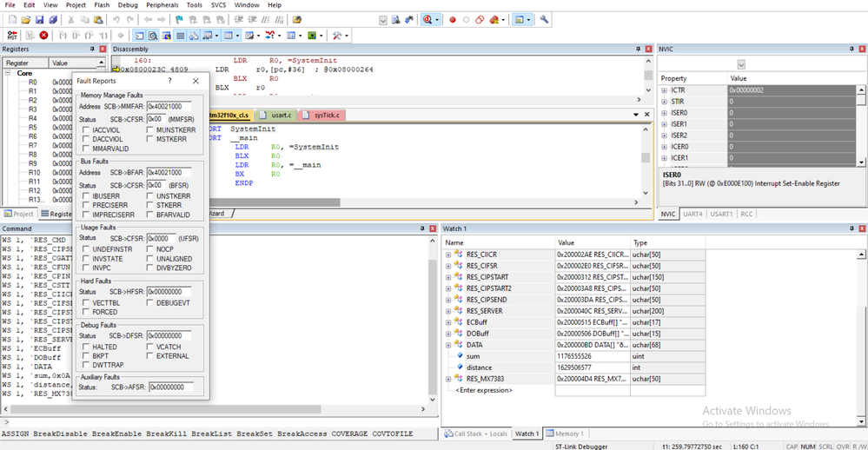The height and width of the screenshot is (450, 868).
Task: Click the red Insert Breakpoint circle icon
Action: (x=453, y=19)
